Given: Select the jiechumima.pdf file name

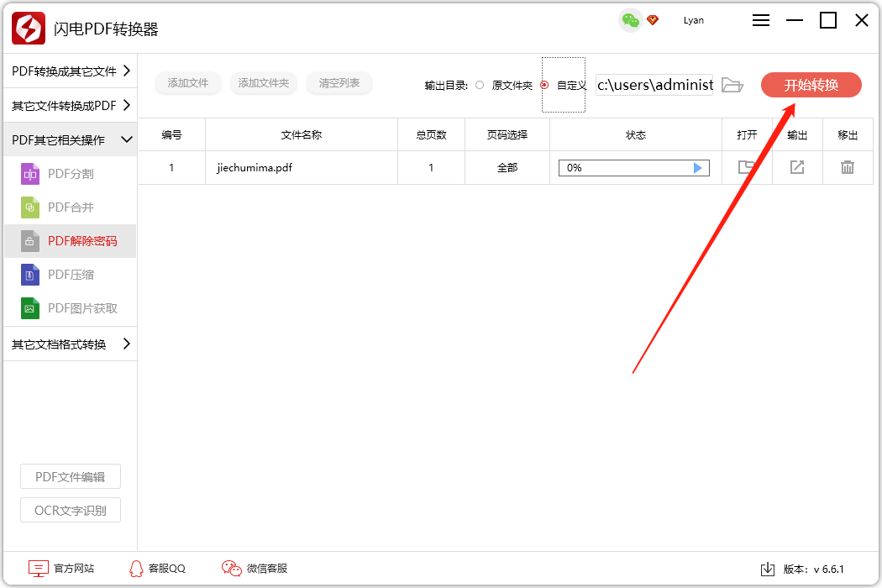Looking at the screenshot, I should pos(255,168).
